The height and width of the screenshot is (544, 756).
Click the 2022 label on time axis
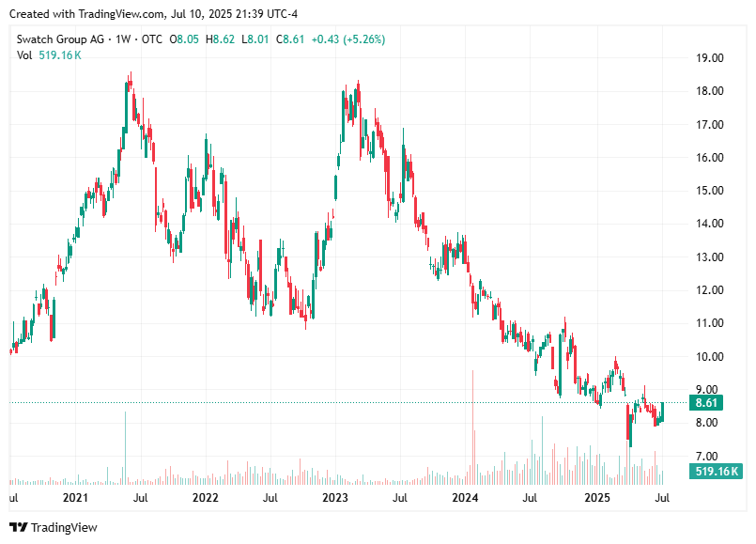[x=206, y=498]
